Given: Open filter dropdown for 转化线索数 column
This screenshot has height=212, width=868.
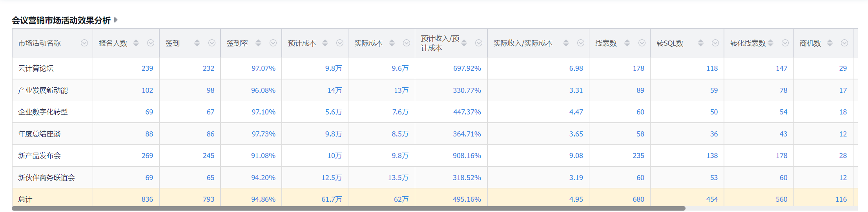Looking at the screenshot, I should coord(785,43).
